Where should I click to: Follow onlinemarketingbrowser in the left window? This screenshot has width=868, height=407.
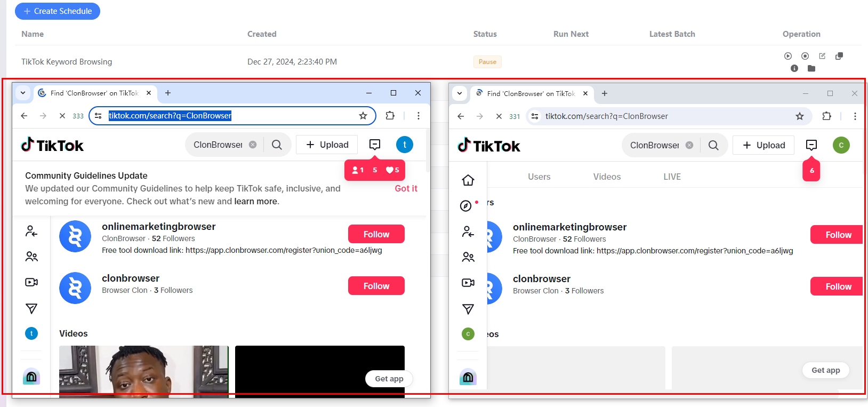tap(376, 234)
